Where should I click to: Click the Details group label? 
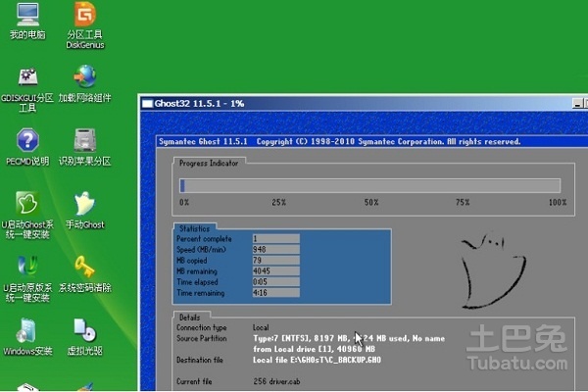point(190,318)
